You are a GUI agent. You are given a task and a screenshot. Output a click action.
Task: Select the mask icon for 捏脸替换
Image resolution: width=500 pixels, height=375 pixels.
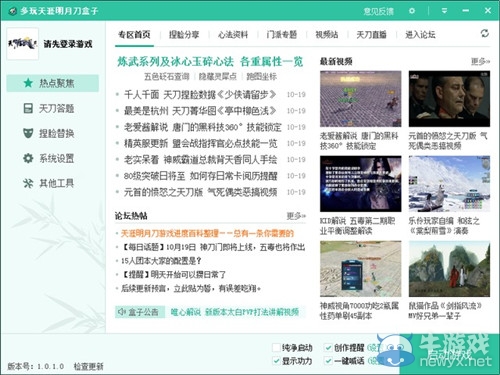coord(28,133)
